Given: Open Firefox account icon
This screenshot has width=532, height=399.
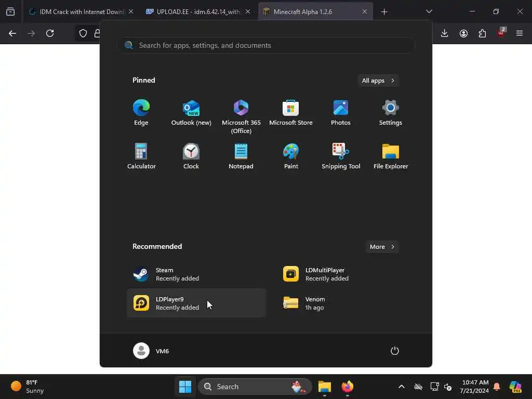Looking at the screenshot, I should click(463, 33).
